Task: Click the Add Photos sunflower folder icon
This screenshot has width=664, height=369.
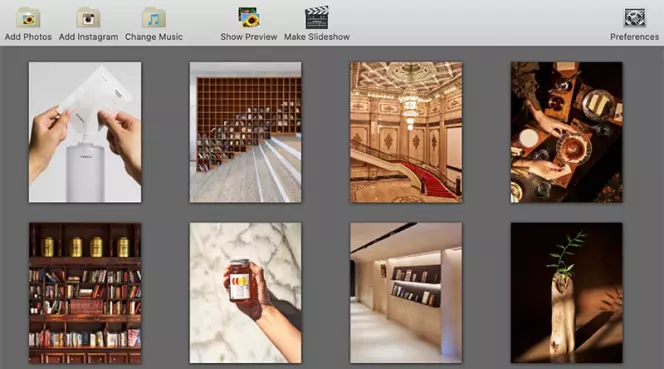Action: click(28, 18)
